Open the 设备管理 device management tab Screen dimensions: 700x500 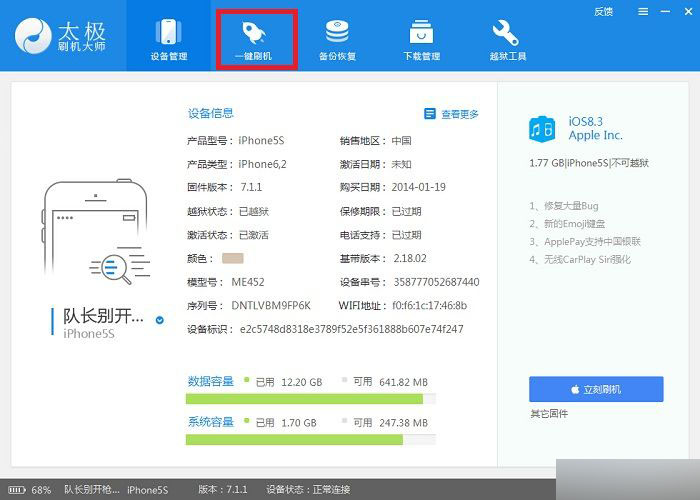tap(168, 36)
